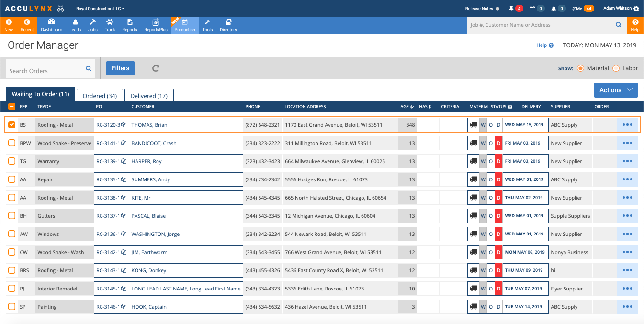Expand the Actions dropdown button
Image resolution: width=644 pixels, height=324 pixels.
(x=615, y=90)
